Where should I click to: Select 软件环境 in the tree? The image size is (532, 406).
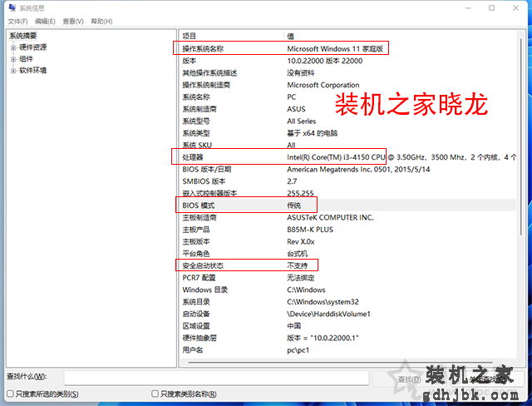click(33, 70)
